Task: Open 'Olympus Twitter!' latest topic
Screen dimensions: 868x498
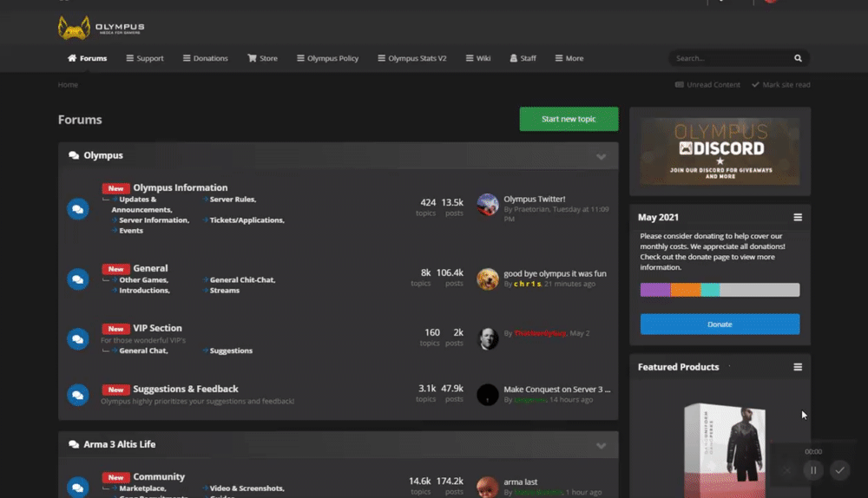Action: pos(534,200)
